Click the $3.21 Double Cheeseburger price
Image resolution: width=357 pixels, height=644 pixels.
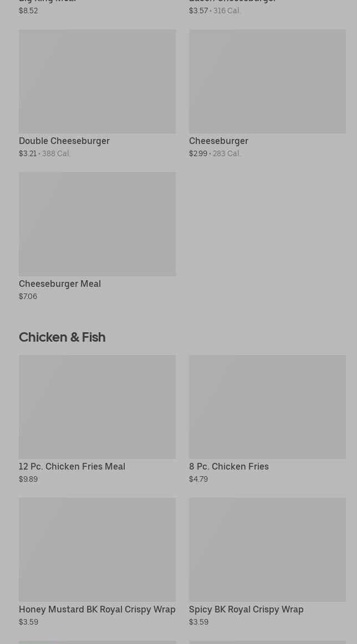tap(28, 154)
